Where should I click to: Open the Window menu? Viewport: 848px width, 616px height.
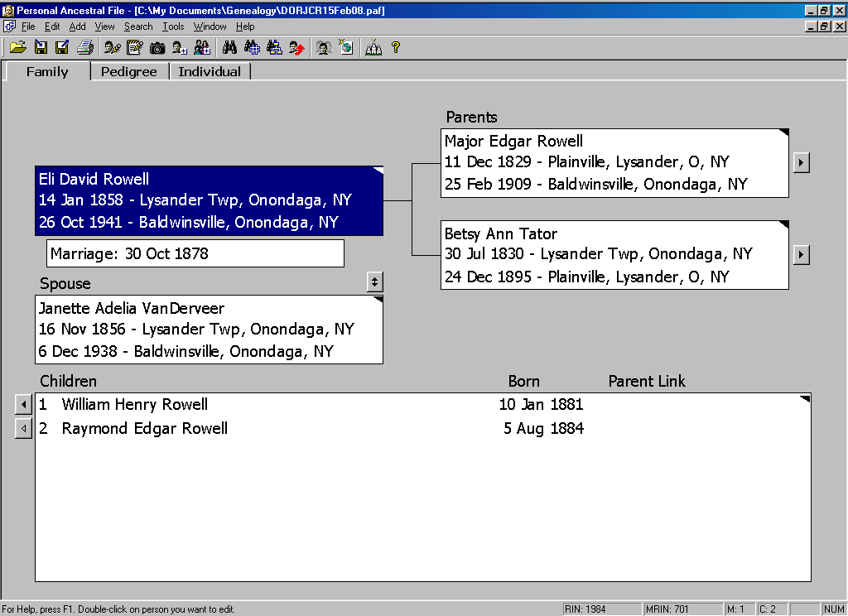click(210, 26)
